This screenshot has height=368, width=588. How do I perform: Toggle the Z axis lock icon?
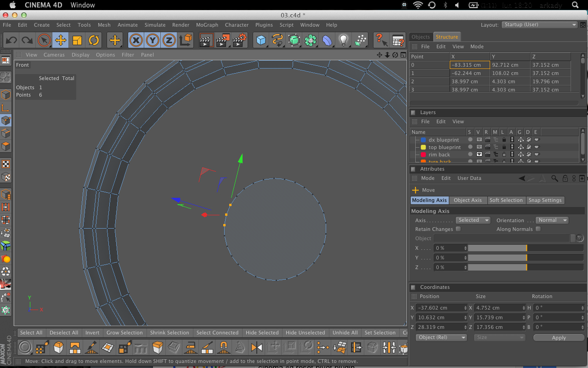tap(169, 40)
